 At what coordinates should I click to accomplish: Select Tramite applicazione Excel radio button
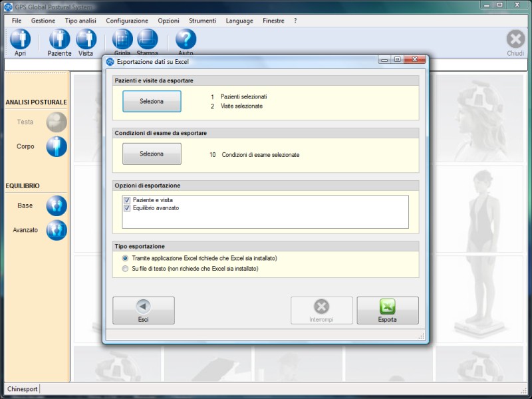point(125,258)
